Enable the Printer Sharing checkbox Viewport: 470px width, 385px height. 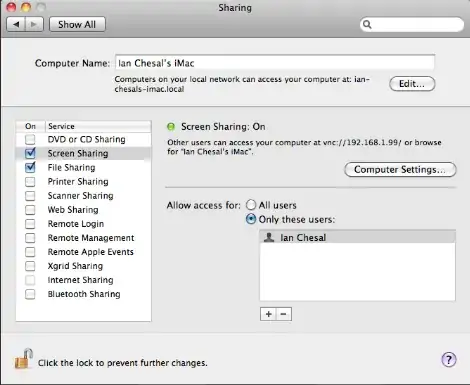tap(30, 182)
